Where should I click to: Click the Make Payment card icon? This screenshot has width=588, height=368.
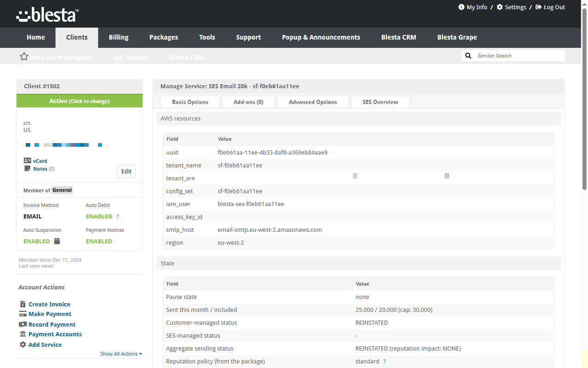(23, 314)
